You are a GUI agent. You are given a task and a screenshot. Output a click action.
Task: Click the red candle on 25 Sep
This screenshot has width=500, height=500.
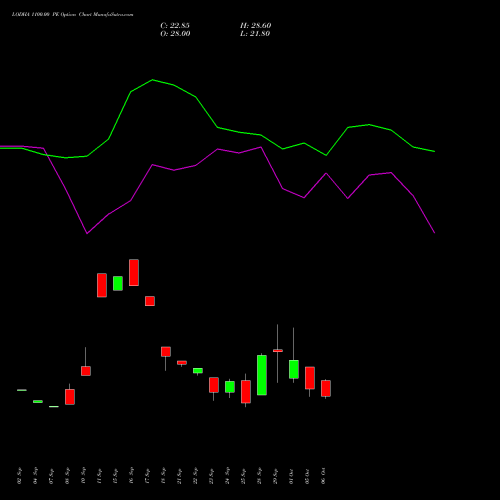tap(246, 392)
